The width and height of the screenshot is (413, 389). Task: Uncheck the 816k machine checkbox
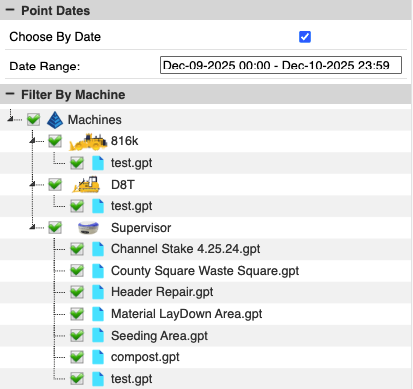(x=55, y=141)
